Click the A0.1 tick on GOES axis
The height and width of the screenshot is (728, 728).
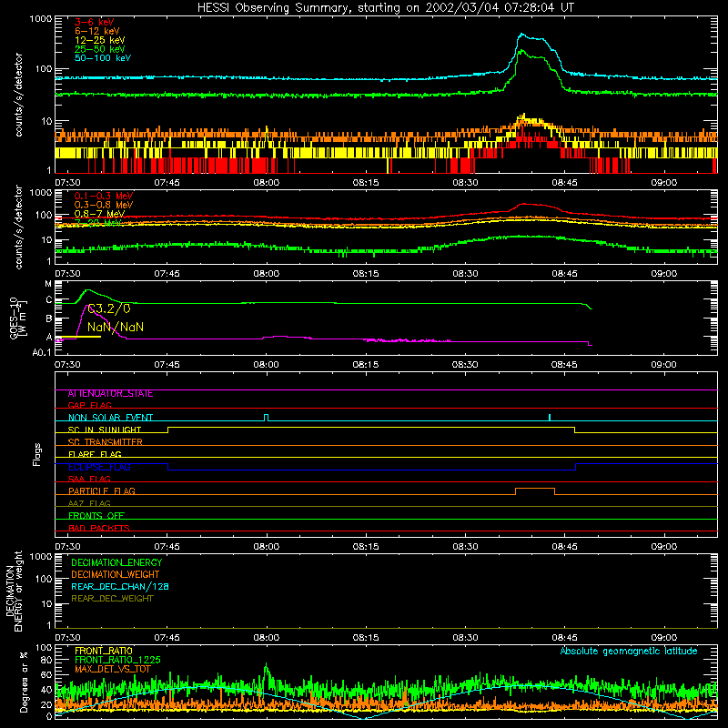tap(42, 353)
